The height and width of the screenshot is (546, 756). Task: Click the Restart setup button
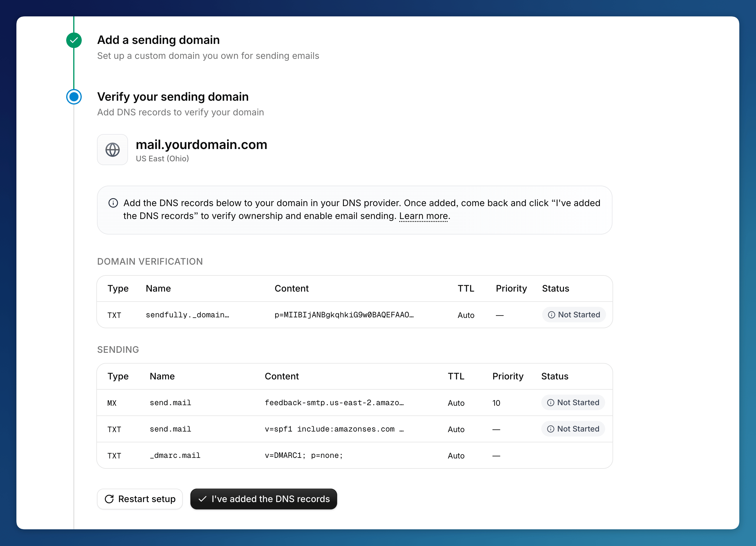point(140,499)
